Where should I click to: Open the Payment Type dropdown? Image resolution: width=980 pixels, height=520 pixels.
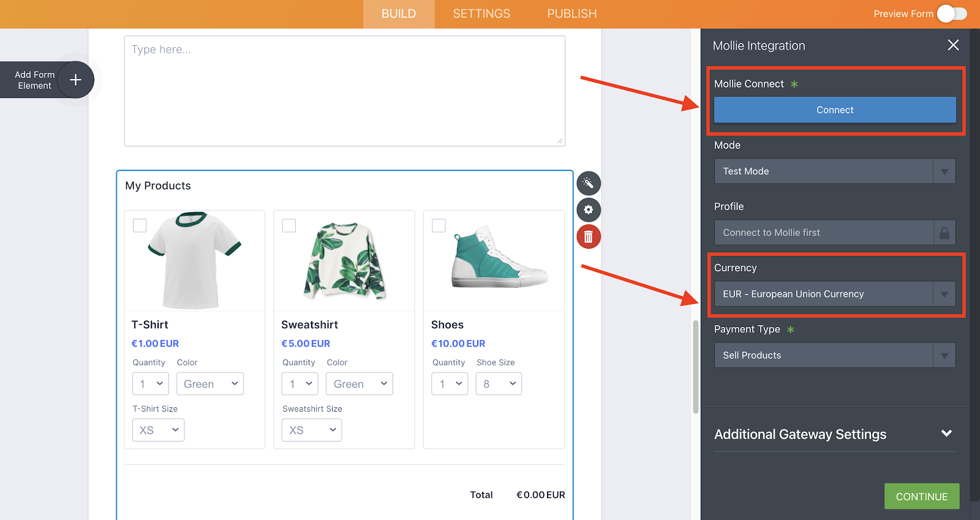835,355
